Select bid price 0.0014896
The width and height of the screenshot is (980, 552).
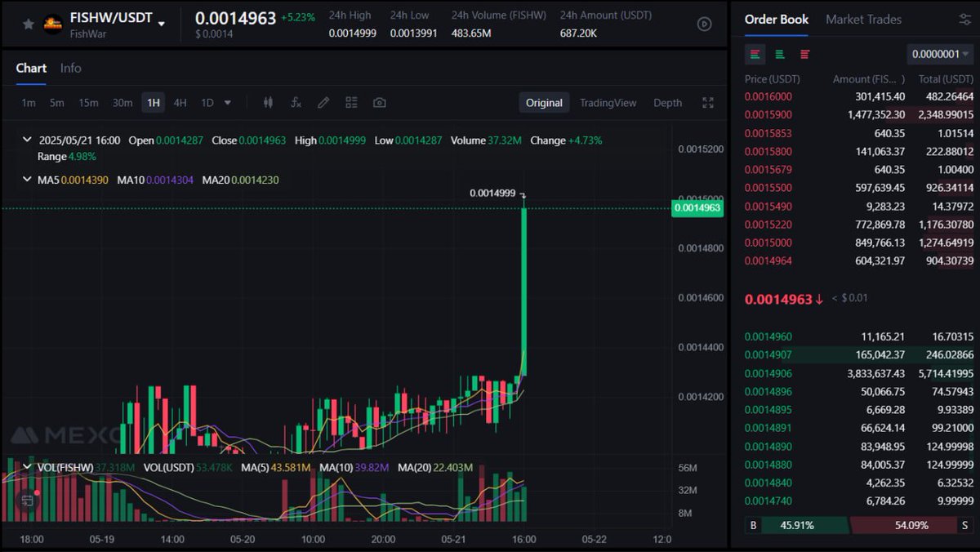[x=768, y=392]
